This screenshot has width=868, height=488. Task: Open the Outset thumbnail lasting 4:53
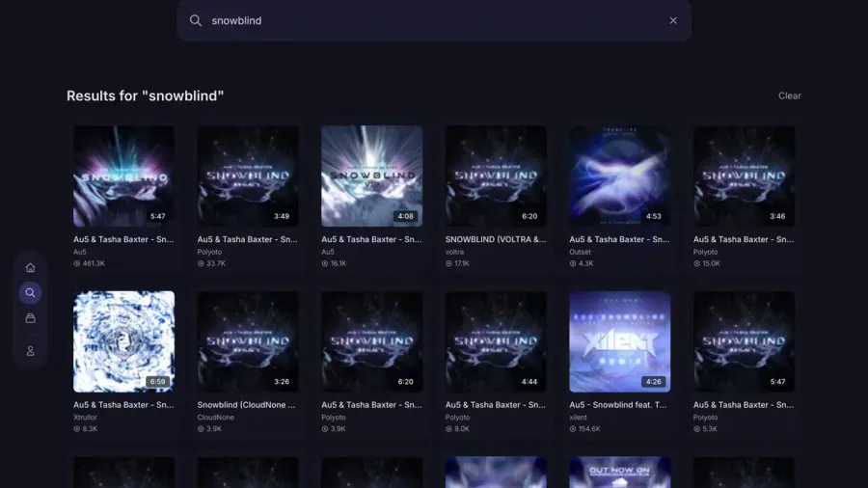click(x=620, y=176)
